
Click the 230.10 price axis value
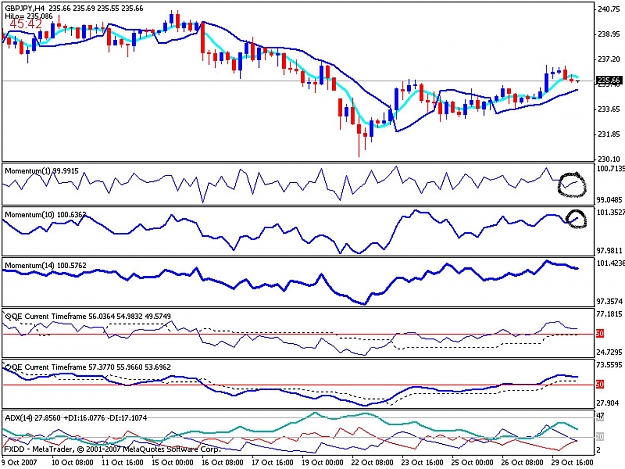609,159
